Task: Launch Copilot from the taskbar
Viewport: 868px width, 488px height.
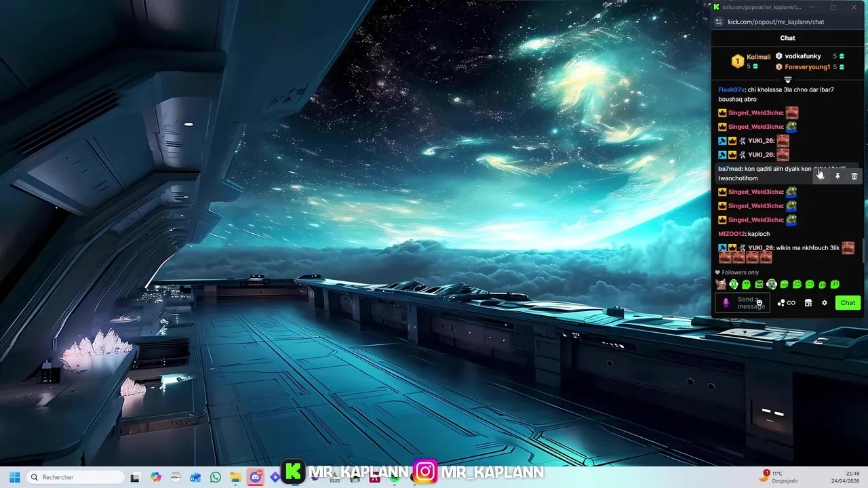Action: 156,477
